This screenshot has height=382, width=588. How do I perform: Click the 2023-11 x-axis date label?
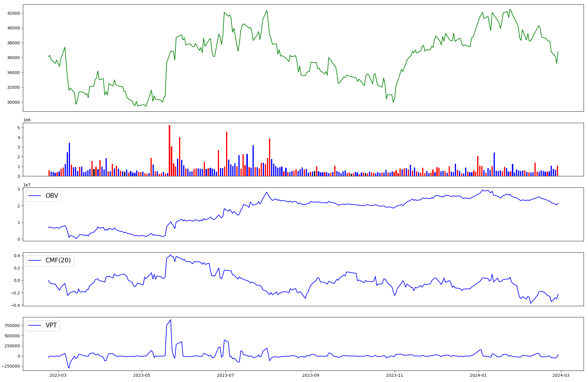(394, 375)
